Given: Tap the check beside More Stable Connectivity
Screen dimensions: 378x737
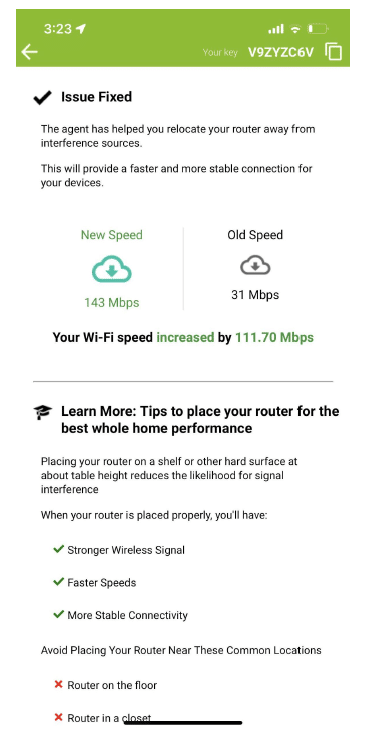Looking at the screenshot, I should pos(58,614).
